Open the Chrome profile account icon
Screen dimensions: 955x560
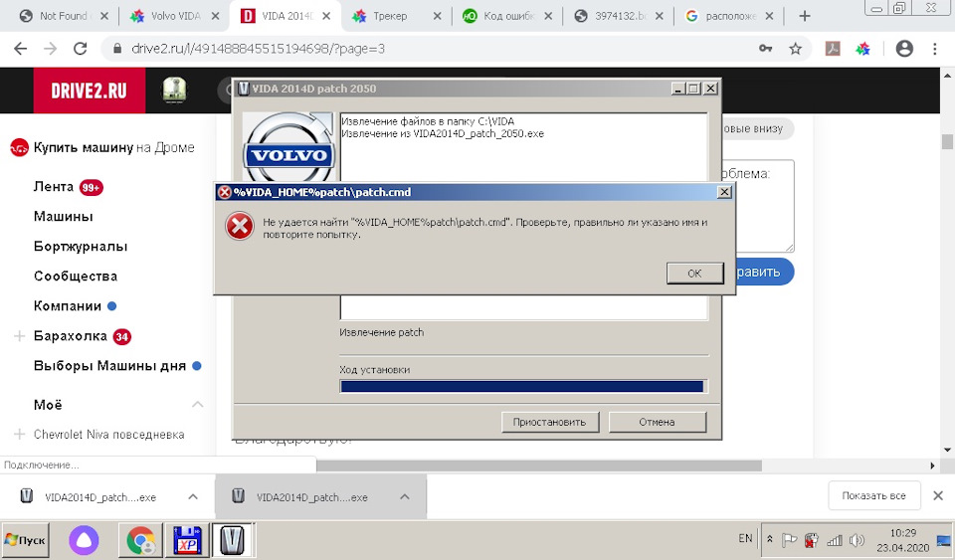[904, 49]
